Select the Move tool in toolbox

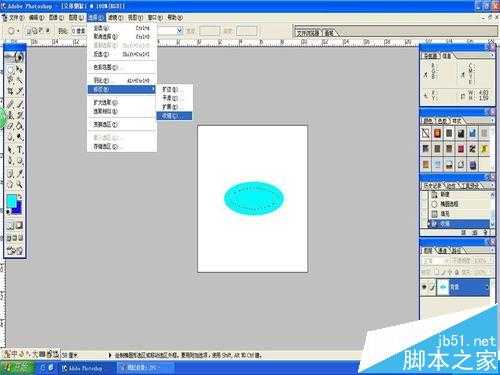(20, 70)
